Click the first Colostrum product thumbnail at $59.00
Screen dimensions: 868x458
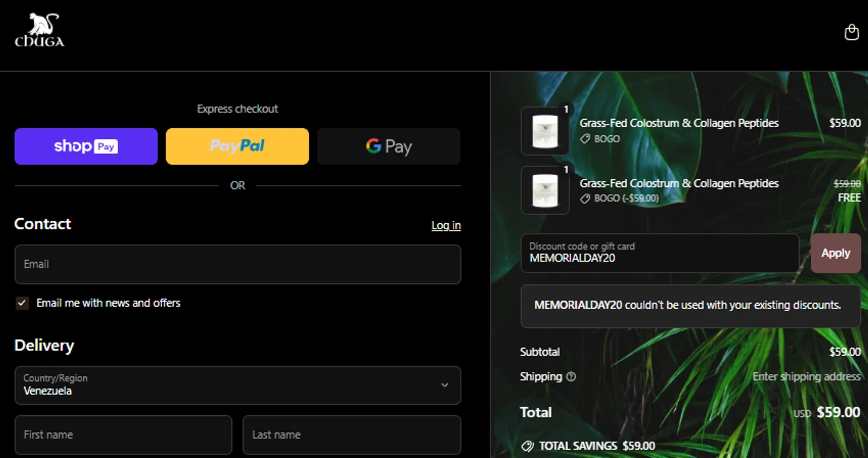tap(545, 131)
